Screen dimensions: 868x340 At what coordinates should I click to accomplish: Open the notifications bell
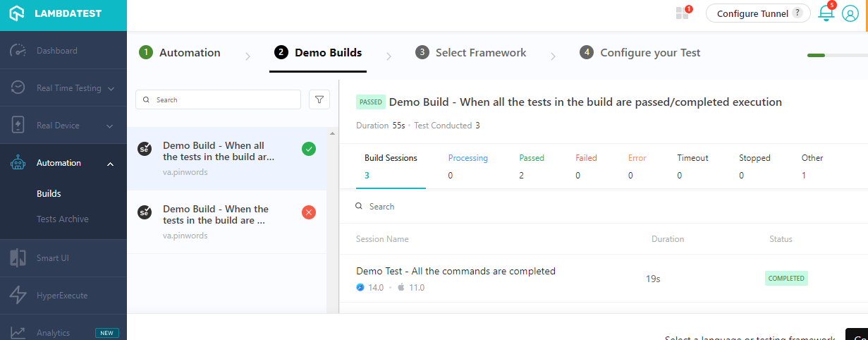click(826, 13)
